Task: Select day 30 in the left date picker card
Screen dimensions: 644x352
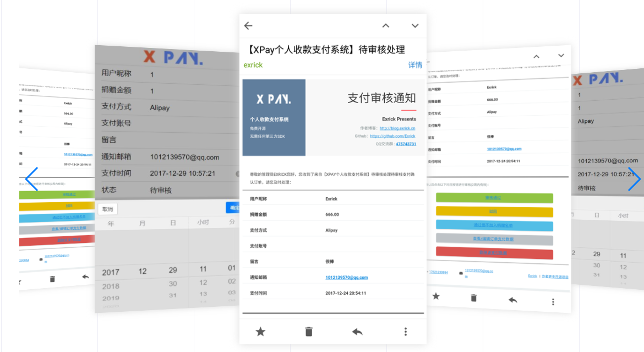Action: pyautogui.click(x=173, y=284)
